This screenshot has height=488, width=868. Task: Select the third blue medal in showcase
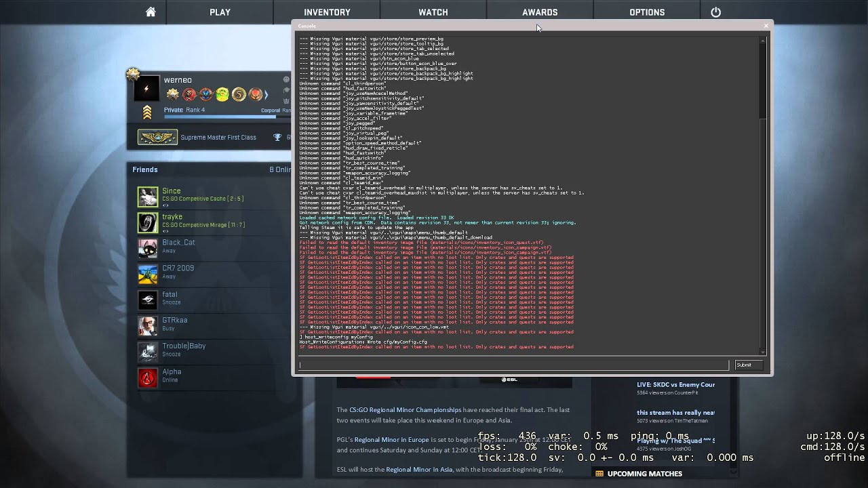(205, 95)
